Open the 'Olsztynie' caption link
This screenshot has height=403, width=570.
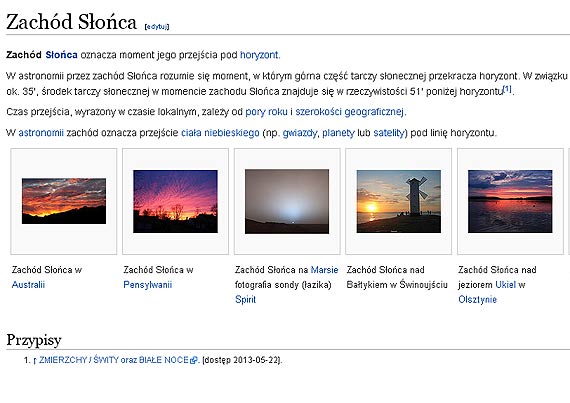point(477,300)
